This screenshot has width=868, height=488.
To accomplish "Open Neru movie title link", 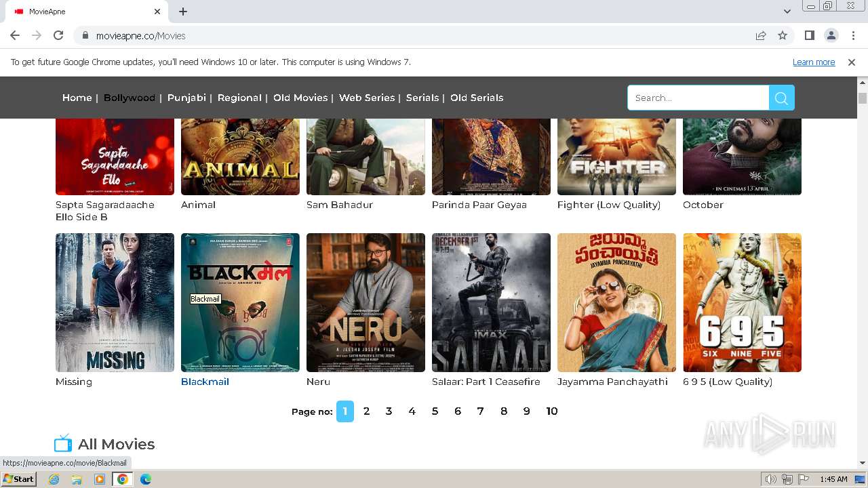I will tap(318, 382).
